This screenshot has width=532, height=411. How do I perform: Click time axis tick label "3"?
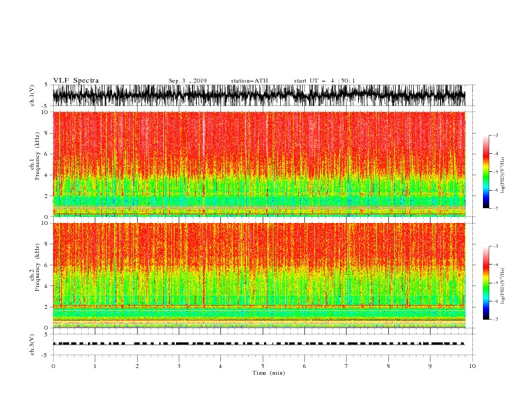click(x=179, y=366)
